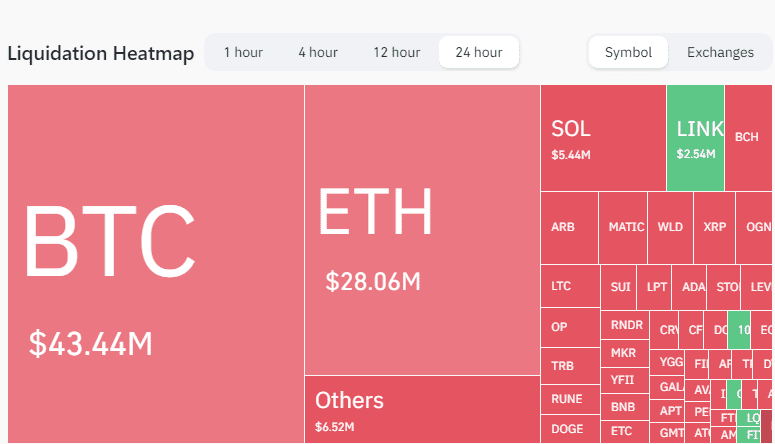775x444 pixels.
Task: Choose the 12 hour timeframe
Action: [x=396, y=52]
